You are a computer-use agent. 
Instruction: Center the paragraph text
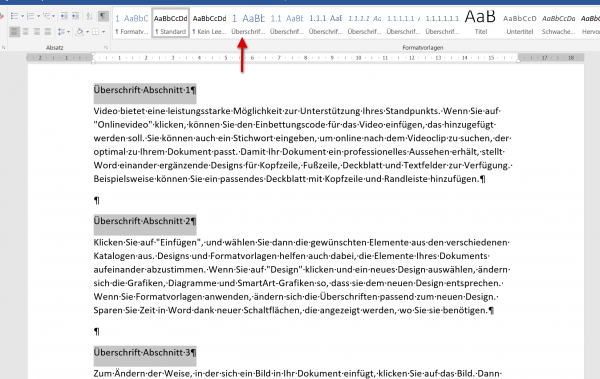(x=25, y=31)
